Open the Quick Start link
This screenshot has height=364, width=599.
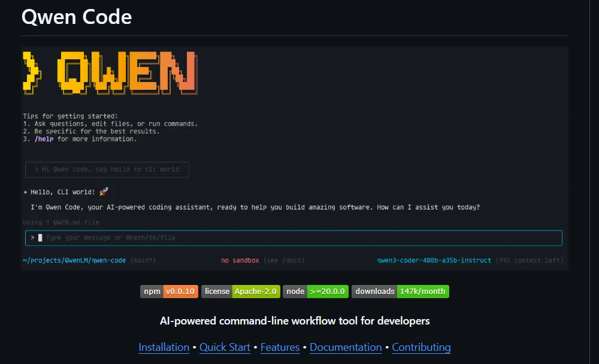225,347
